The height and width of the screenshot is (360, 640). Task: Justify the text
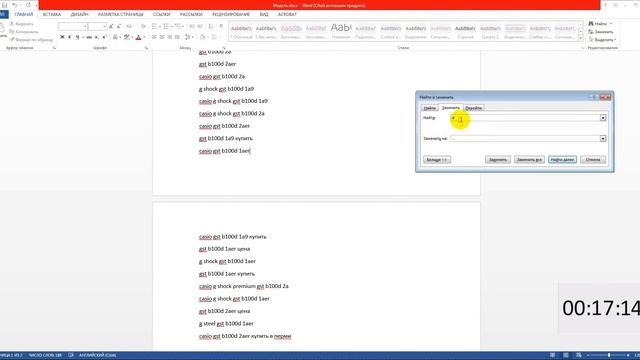tap(178, 37)
